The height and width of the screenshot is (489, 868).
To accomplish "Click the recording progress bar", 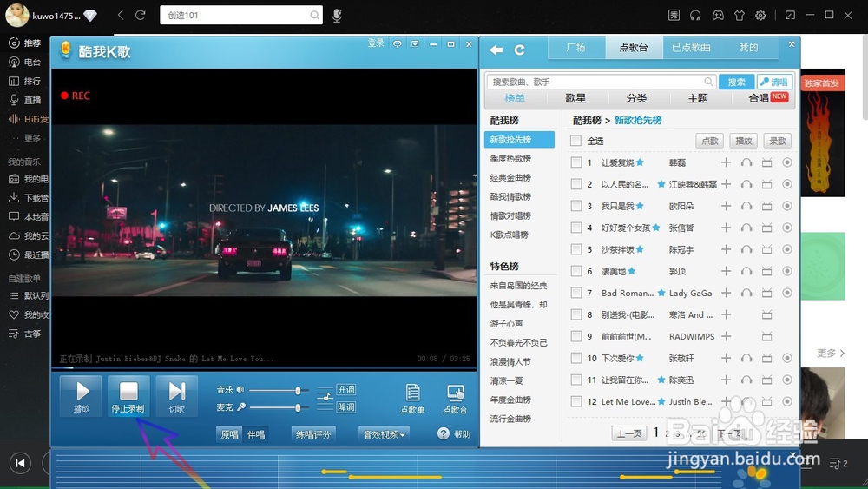I will (264, 367).
